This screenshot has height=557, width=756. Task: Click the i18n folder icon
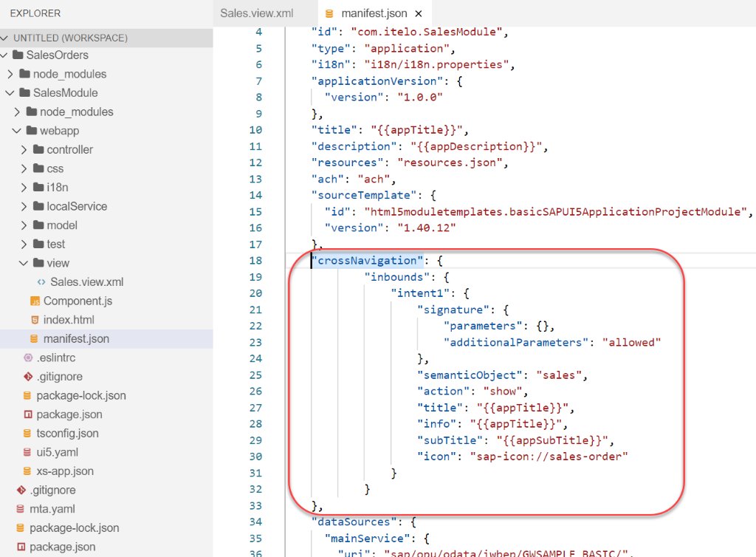(x=38, y=187)
